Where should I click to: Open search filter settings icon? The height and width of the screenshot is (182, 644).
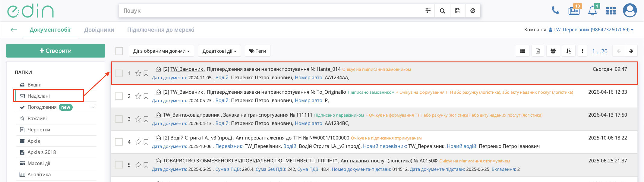point(428,11)
